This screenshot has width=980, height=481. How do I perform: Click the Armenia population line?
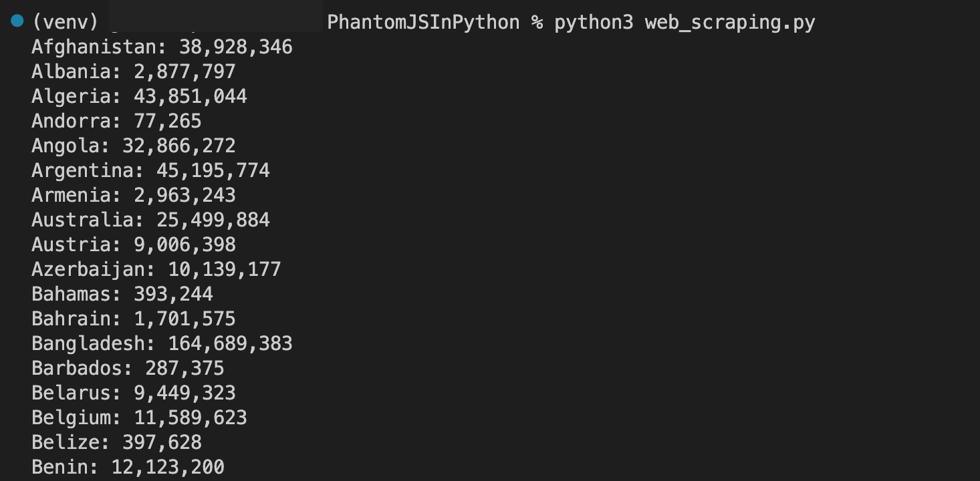pos(133,195)
